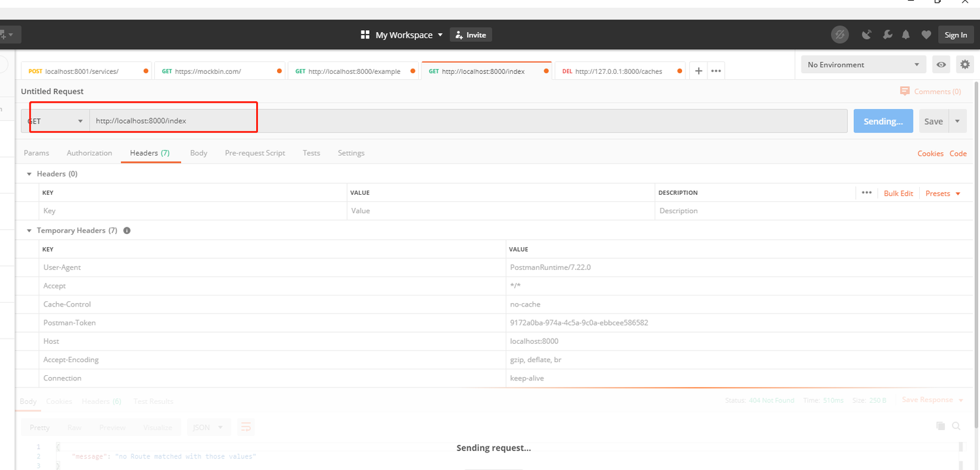
Task: Open the Tests tab
Action: [312, 153]
